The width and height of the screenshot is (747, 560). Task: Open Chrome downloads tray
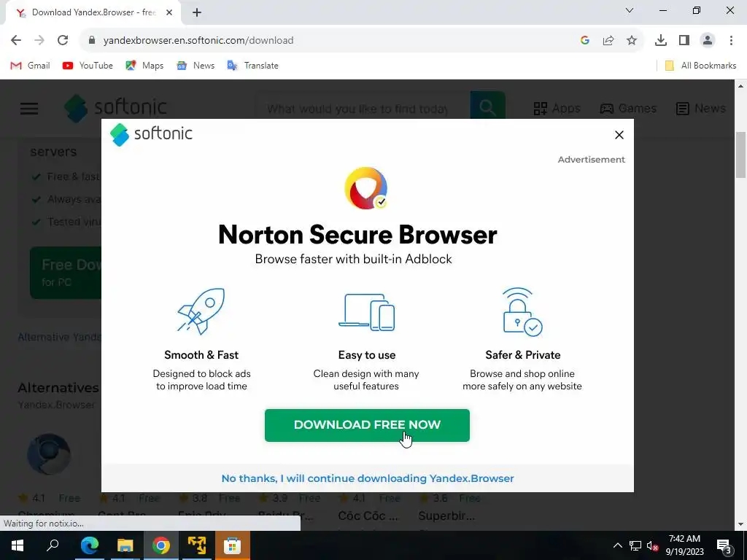coord(661,41)
